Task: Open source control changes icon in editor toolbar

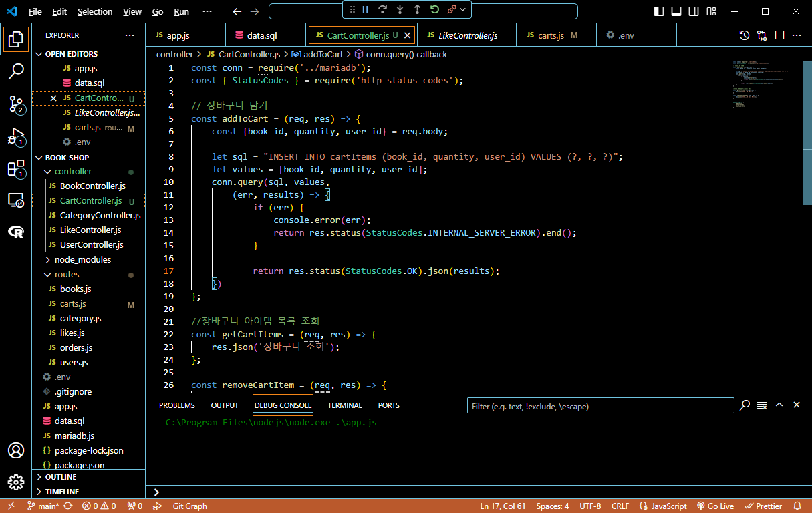Action: coord(762,35)
